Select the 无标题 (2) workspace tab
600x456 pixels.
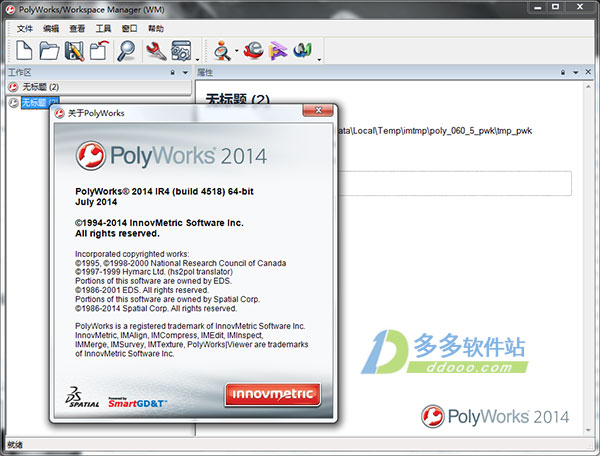[99, 87]
